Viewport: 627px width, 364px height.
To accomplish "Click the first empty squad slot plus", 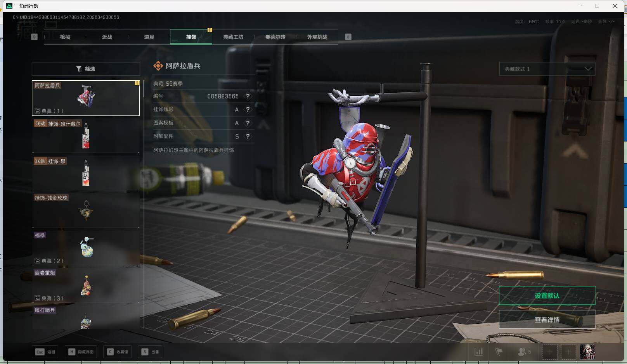I will (x=549, y=352).
